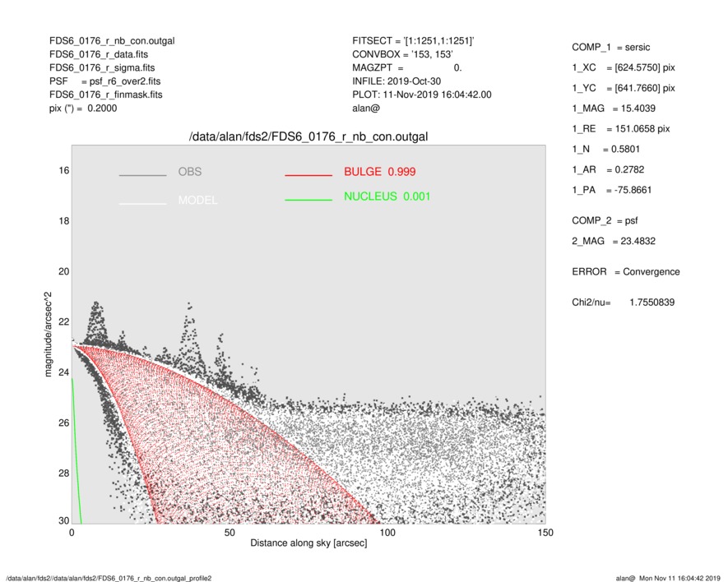This screenshot has height=582, width=728.
Task: Click the CONVBOX = '153, 153' text
Action: (x=402, y=54)
